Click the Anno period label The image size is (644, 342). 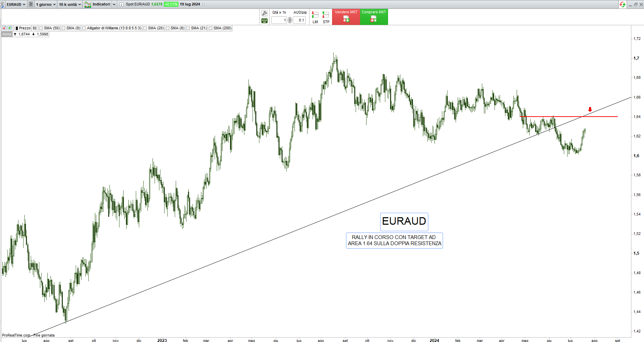[7, 34]
